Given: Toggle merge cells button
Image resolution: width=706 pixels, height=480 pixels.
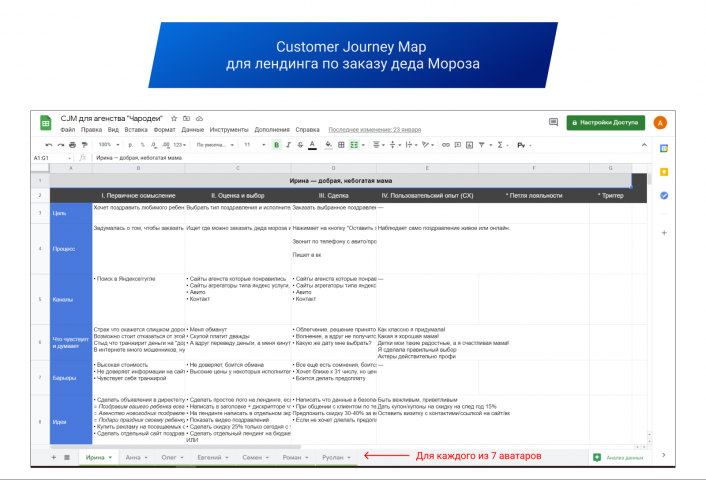Looking at the screenshot, I should [x=354, y=145].
